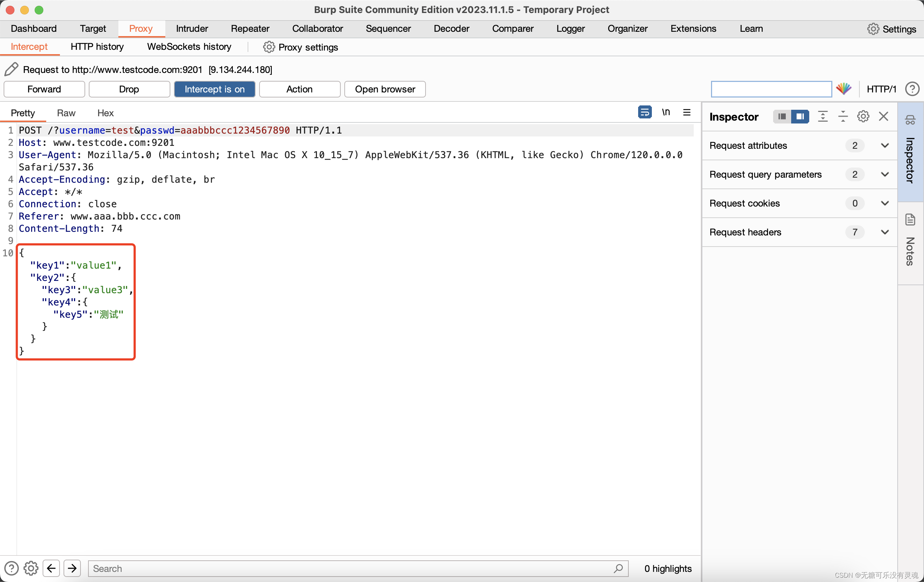Image resolution: width=924 pixels, height=582 pixels.
Task: Open the Learn tab
Action: 751,29
